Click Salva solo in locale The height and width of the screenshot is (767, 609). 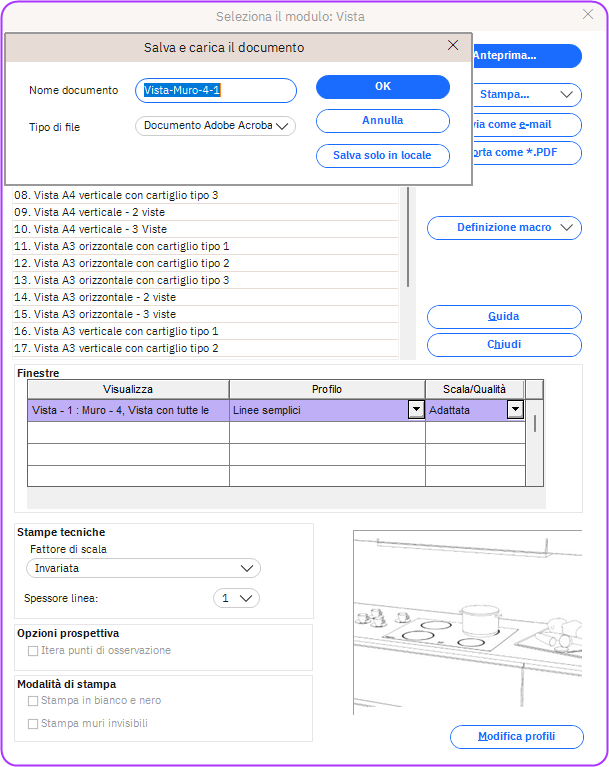tap(382, 156)
